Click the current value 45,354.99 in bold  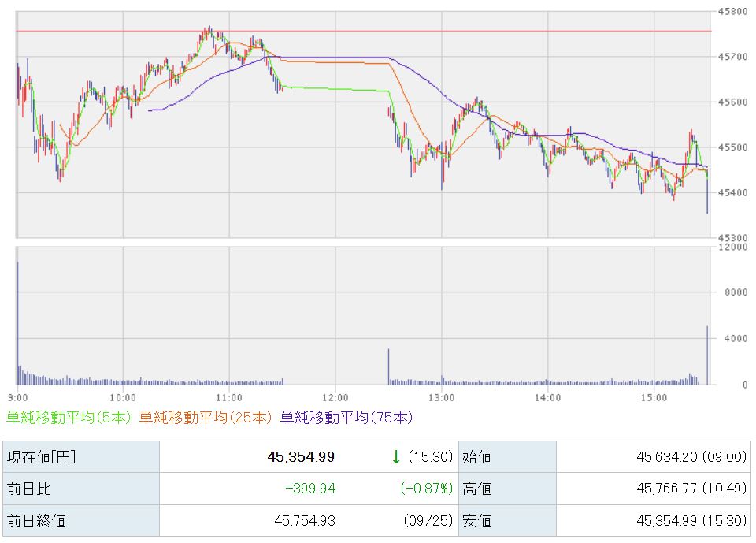[302, 457]
